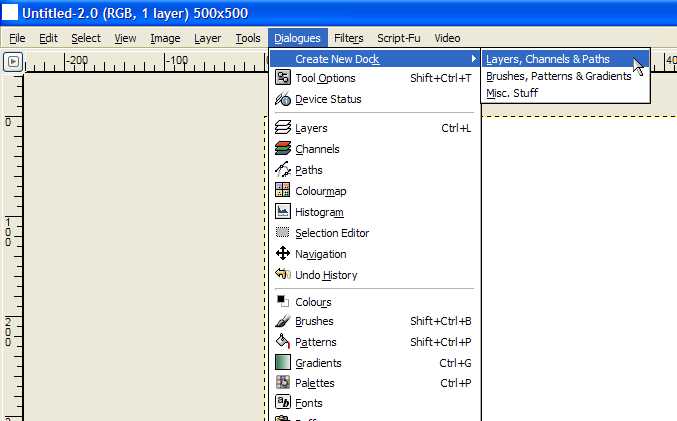Click the Tool Options icon in menu
The height and width of the screenshot is (421, 677).
point(283,78)
